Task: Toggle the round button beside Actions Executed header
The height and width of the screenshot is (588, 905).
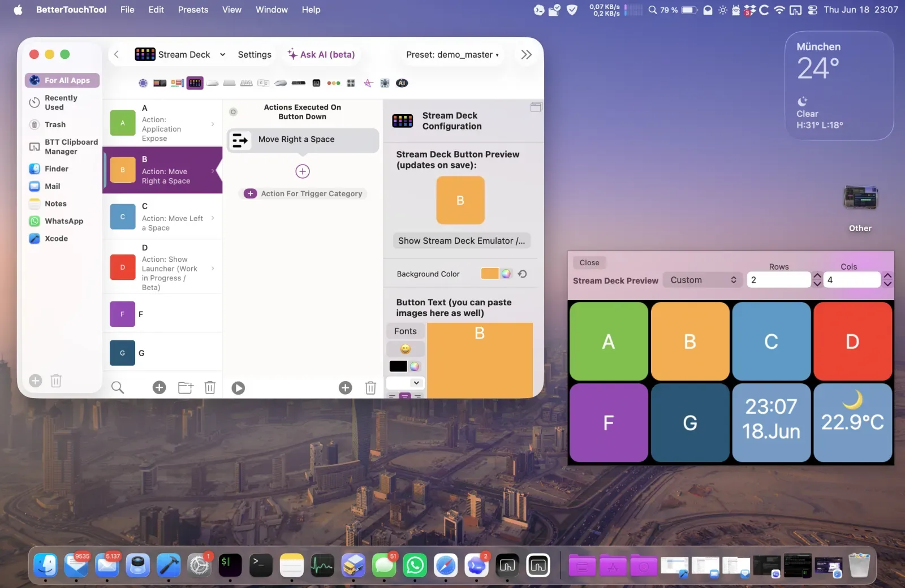Action: pos(233,112)
